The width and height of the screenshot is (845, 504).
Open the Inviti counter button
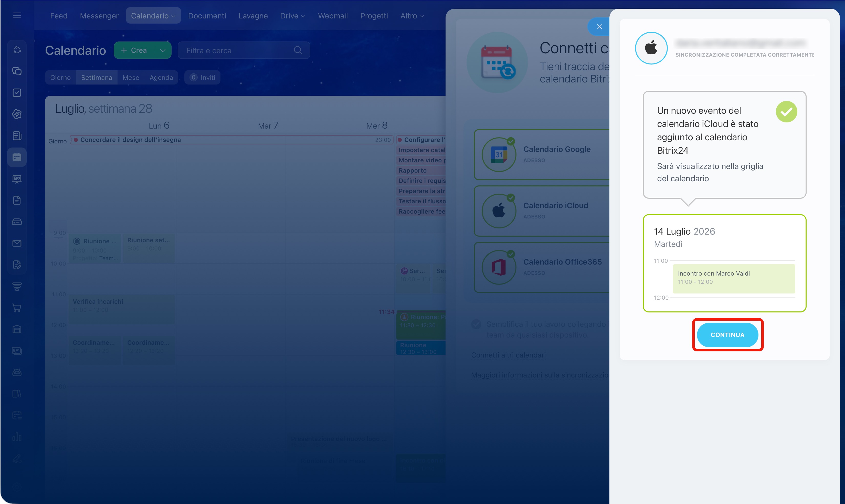[x=202, y=77]
